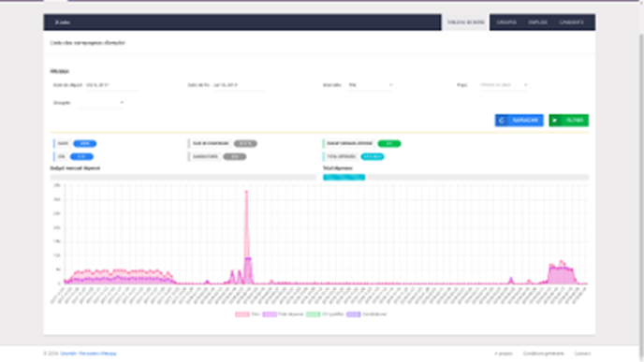Click the blue Rafraîchir button
Image resolution: width=644 pixels, height=362 pixels.
(x=520, y=121)
